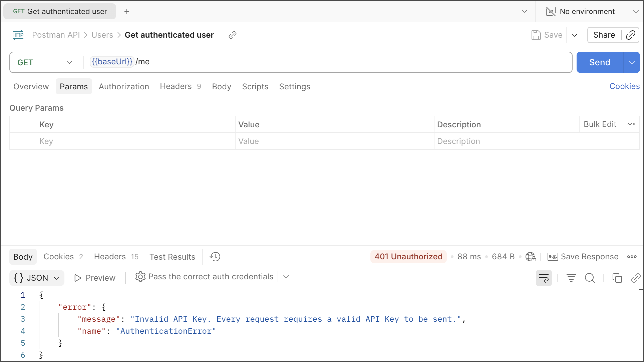
Task: Open response panel three-dot menu
Action: point(632,257)
